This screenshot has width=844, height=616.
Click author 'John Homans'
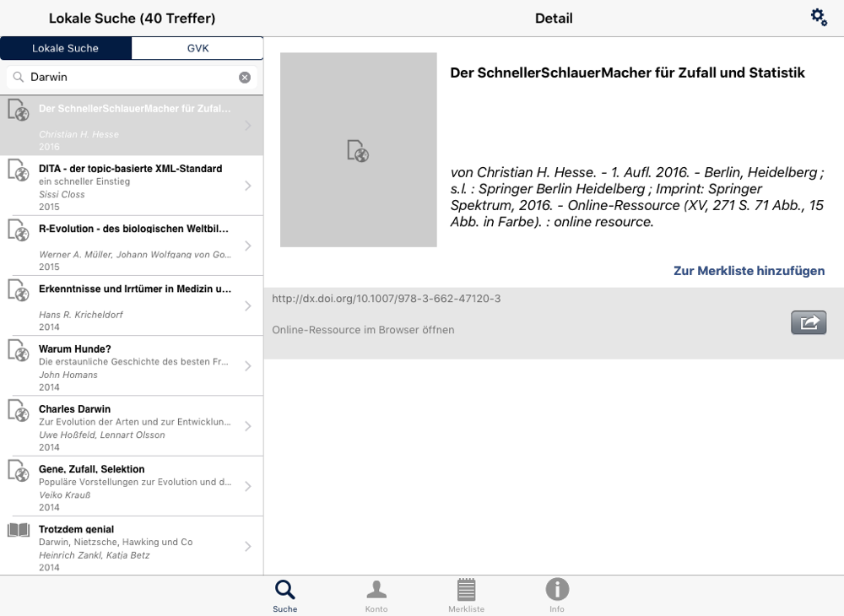(x=68, y=375)
